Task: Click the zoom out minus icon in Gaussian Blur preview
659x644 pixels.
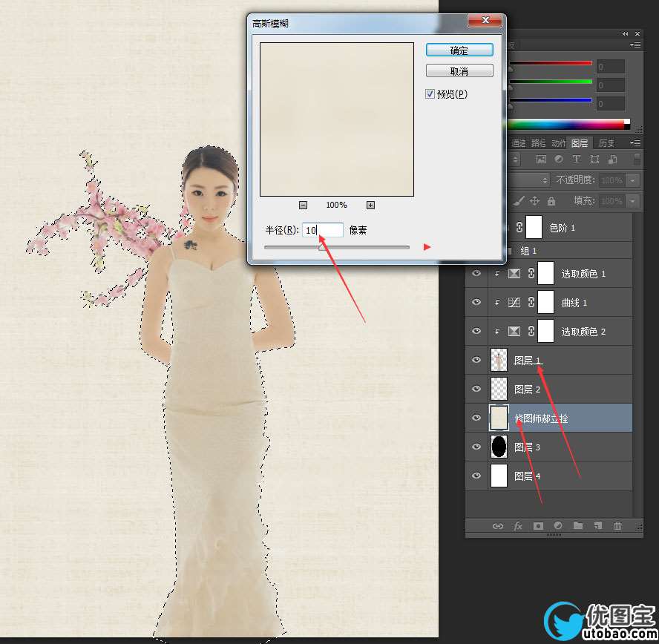Action: point(303,205)
